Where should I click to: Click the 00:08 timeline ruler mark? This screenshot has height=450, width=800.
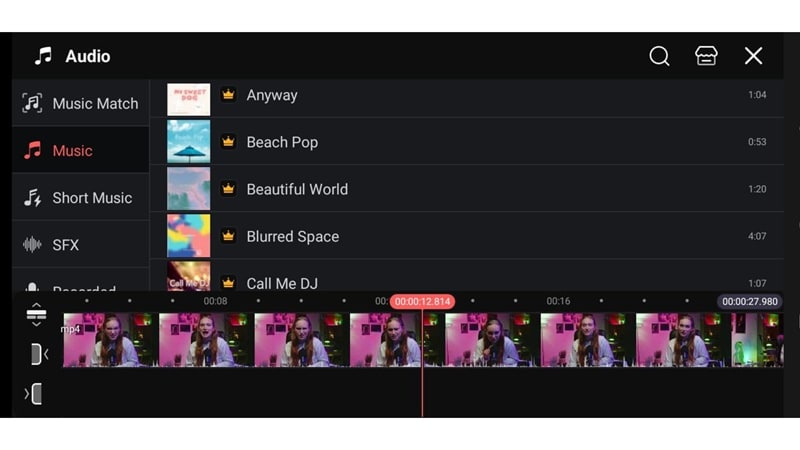tap(215, 301)
